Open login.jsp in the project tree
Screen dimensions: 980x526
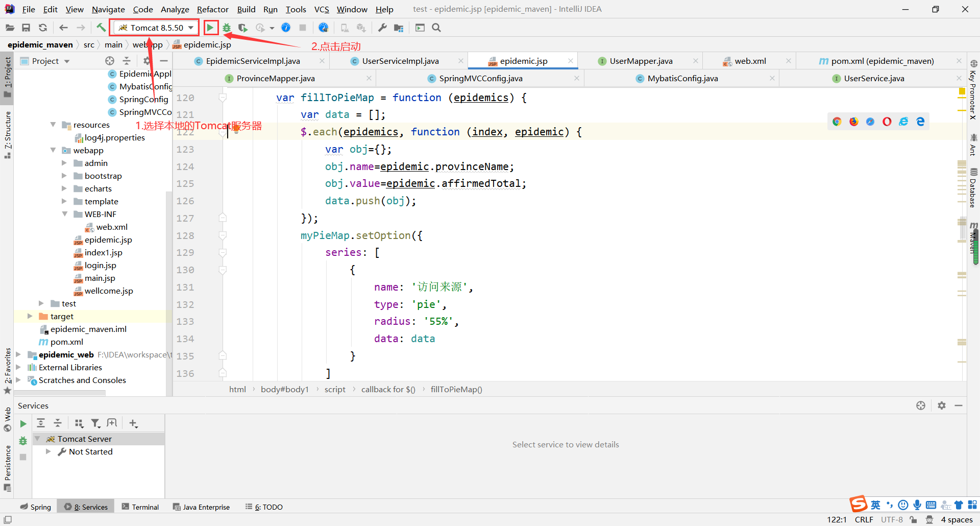coord(100,265)
